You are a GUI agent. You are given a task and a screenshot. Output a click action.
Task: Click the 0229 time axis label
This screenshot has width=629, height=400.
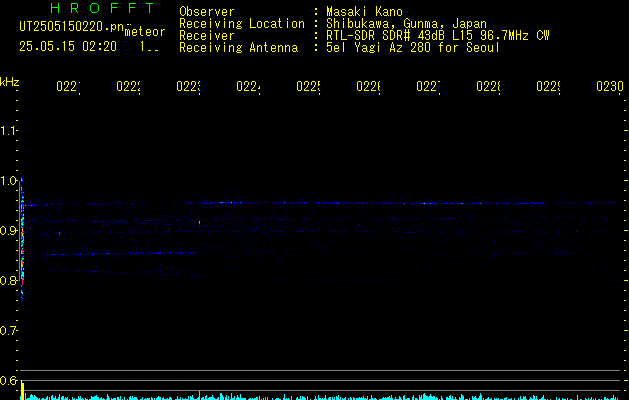point(548,86)
